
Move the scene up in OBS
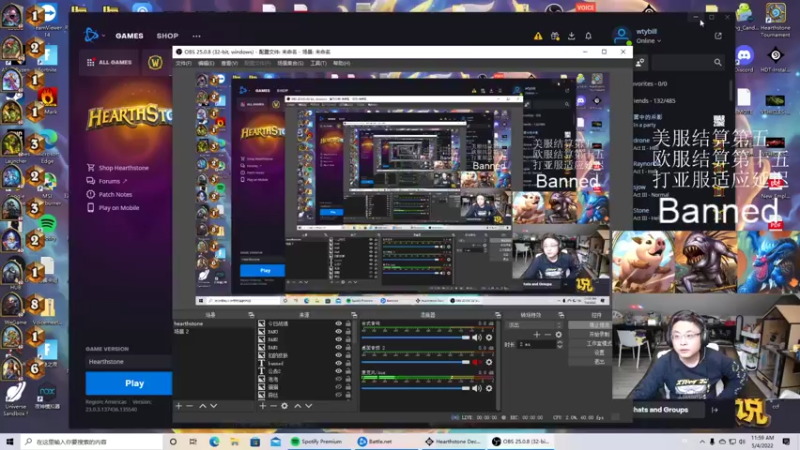point(203,406)
